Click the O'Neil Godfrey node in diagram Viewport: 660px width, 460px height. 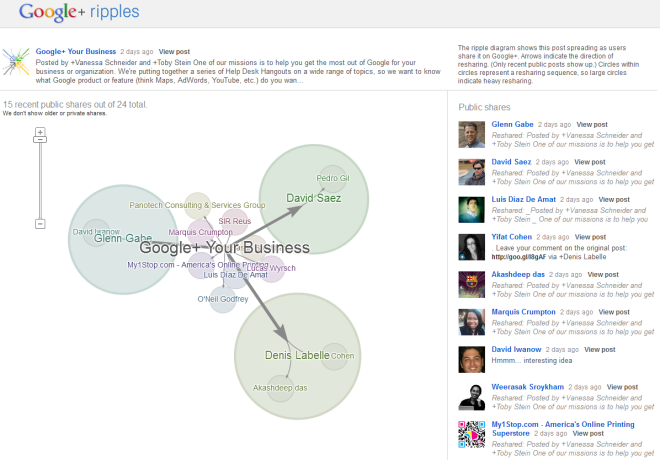click(222, 299)
